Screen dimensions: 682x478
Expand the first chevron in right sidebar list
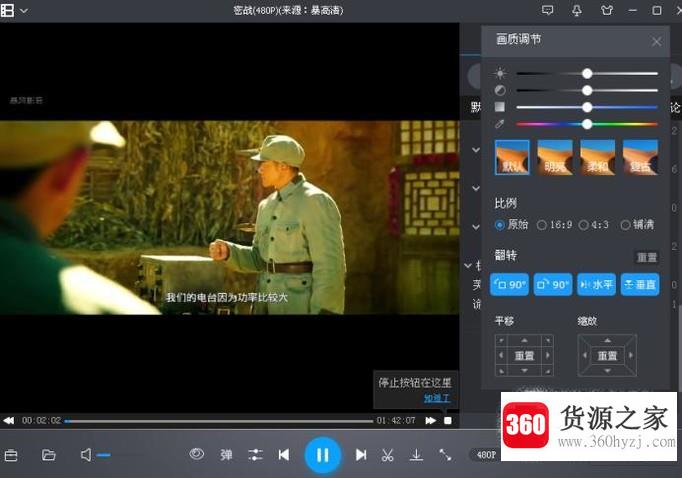click(476, 150)
